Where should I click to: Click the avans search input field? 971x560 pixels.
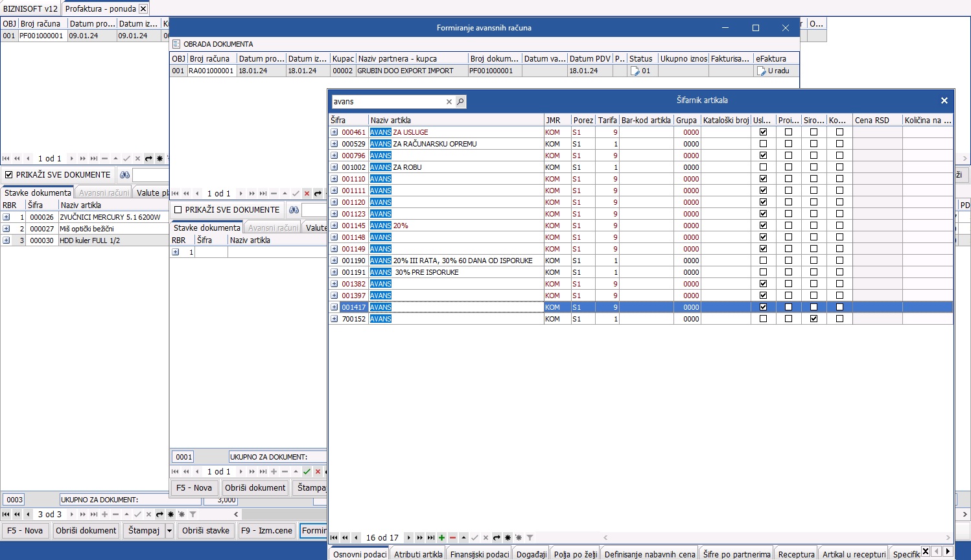[x=388, y=102]
